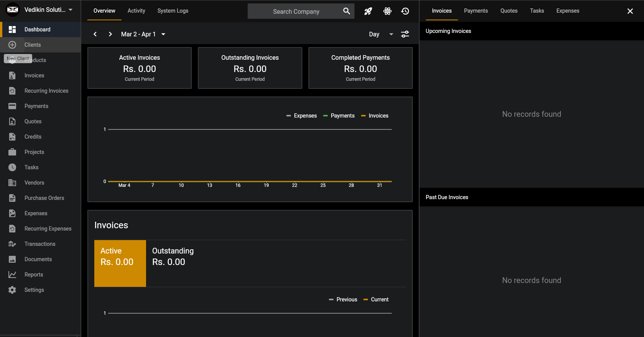Click the Clients plus circle icon
Screen dimensions: 644x337
point(12,45)
